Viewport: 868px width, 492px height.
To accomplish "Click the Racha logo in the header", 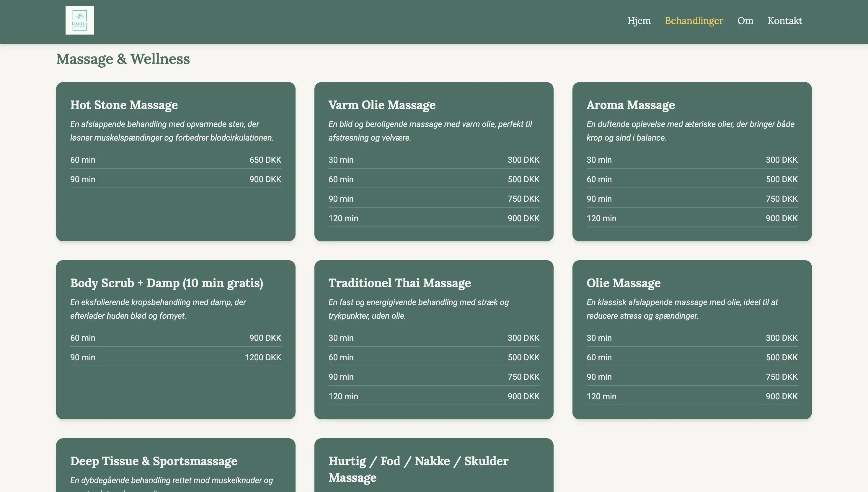I will [80, 20].
